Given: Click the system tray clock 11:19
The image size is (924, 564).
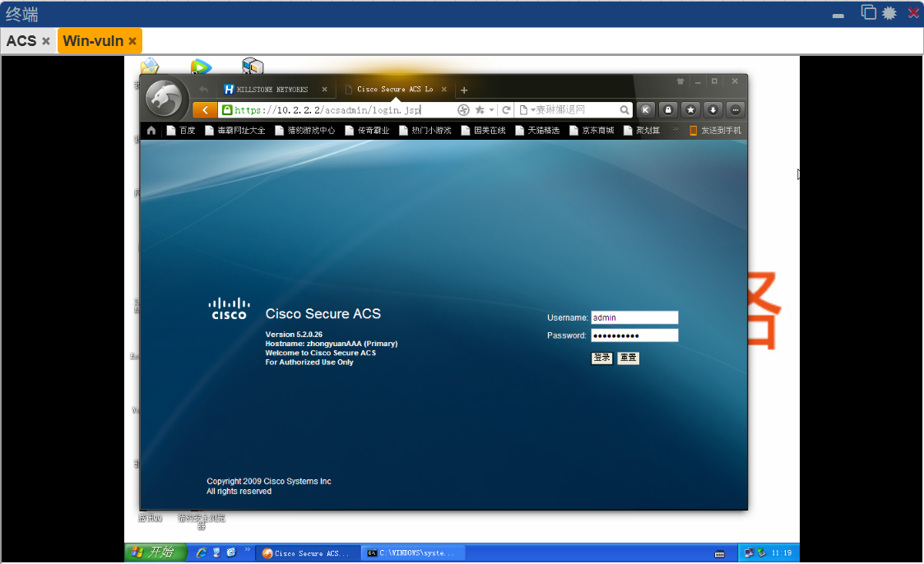Looking at the screenshot, I should point(782,552).
